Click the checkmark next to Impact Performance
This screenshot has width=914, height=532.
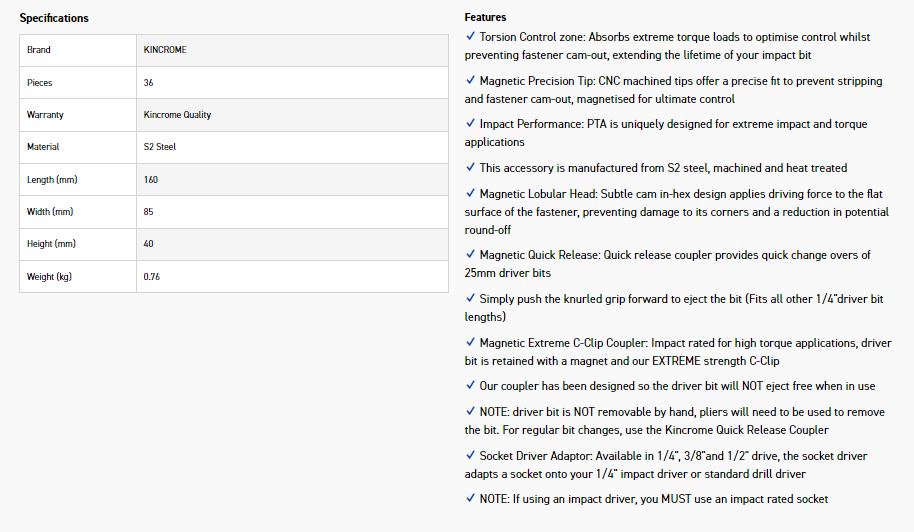tap(470, 124)
